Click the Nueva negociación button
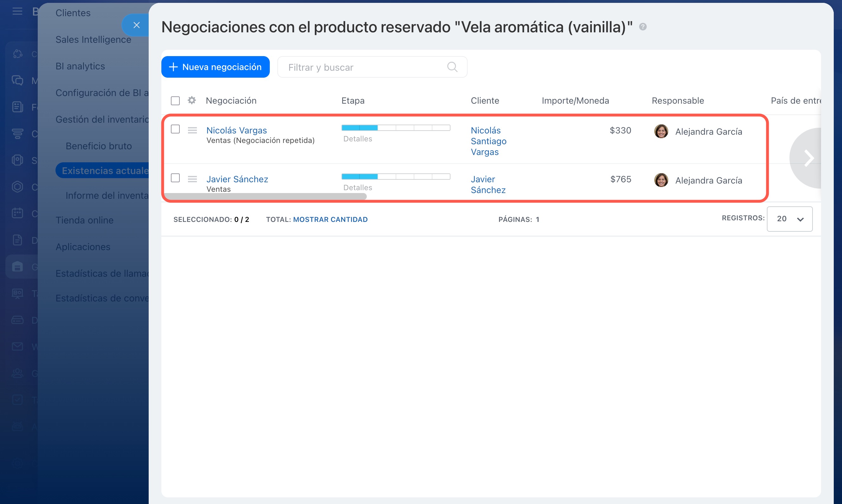842x504 pixels. (215, 67)
